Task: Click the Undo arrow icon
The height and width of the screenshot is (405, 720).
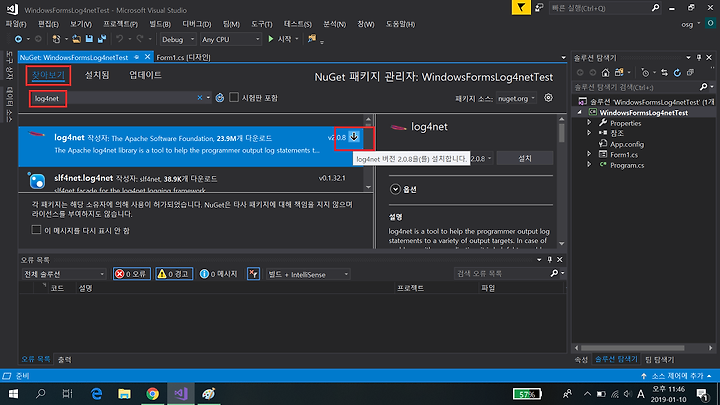Action: coord(119,39)
